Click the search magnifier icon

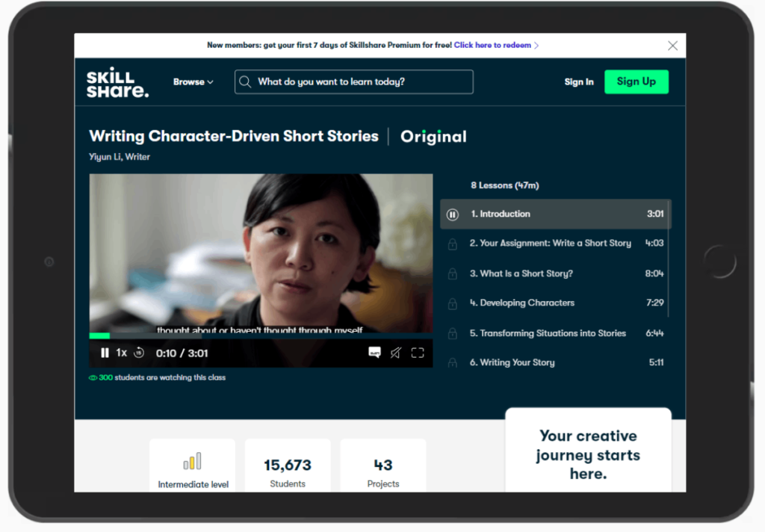pos(245,82)
